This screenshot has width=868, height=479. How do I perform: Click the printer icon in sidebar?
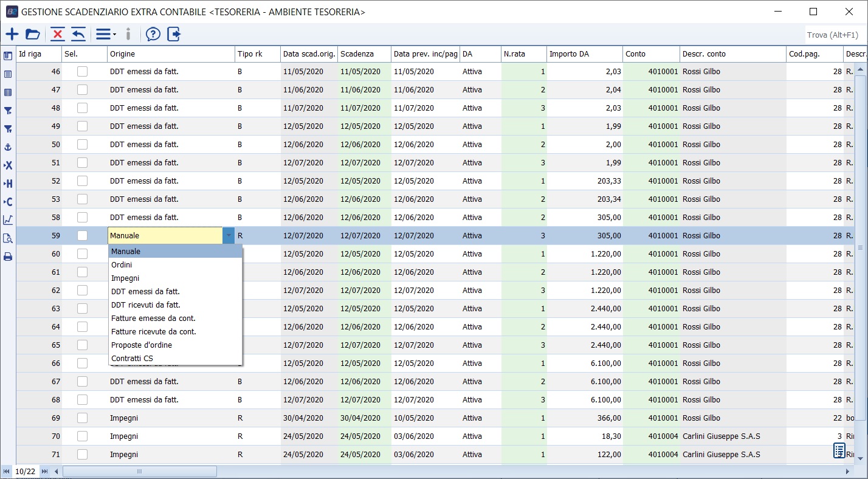(8, 257)
